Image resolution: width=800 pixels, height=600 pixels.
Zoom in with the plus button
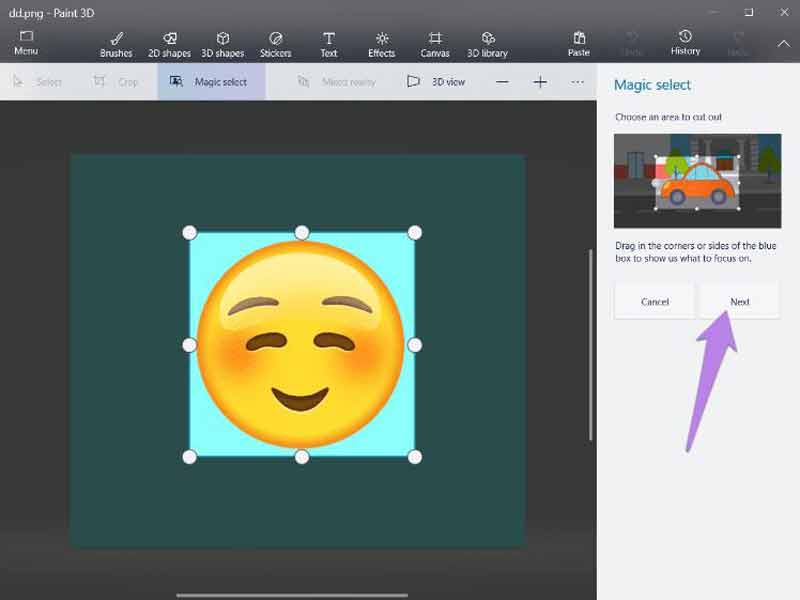point(540,82)
